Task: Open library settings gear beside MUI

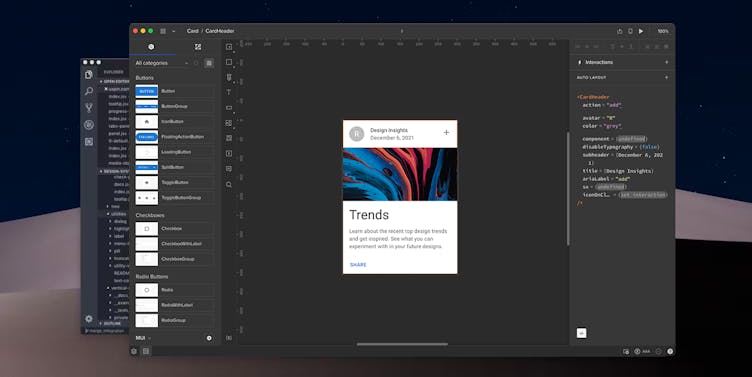Action: click(209, 338)
